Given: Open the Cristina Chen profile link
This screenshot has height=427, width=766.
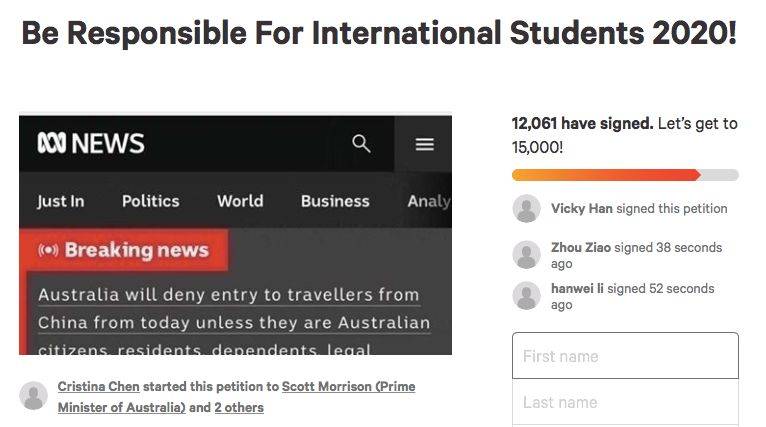Looking at the screenshot, I should tap(99, 386).
